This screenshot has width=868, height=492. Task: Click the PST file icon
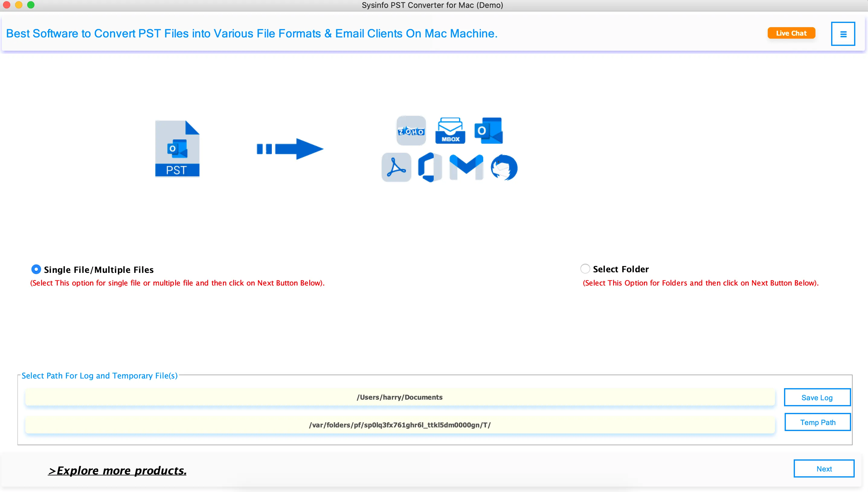click(177, 148)
